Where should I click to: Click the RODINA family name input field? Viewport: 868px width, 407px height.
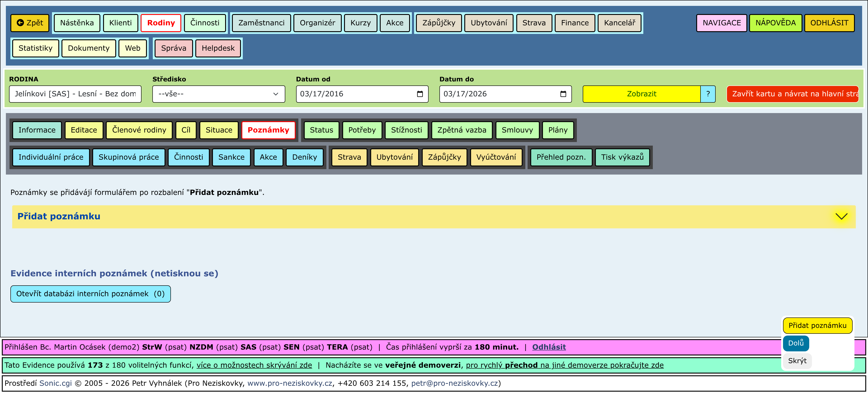[x=75, y=94]
